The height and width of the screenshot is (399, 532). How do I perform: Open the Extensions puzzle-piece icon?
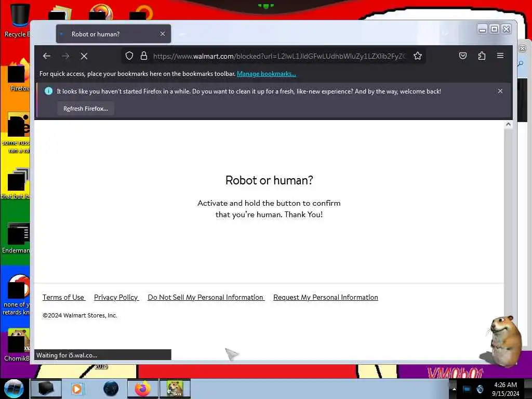(x=482, y=56)
